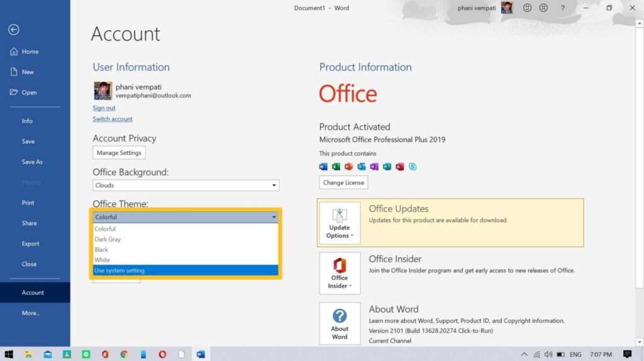This screenshot has height=361, width=644.
Task: Go back using the backstage arrow icon
Action: coord(14,30)
